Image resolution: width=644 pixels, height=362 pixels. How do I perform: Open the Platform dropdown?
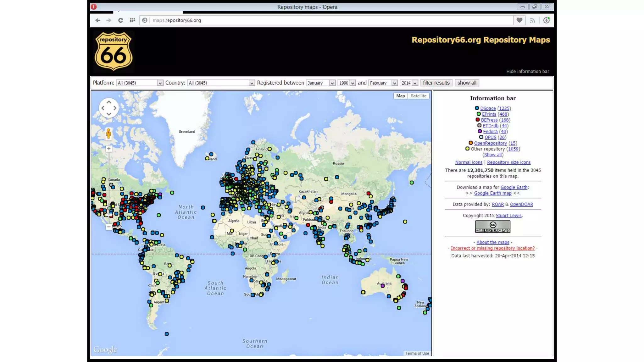(x=140, y=83)
